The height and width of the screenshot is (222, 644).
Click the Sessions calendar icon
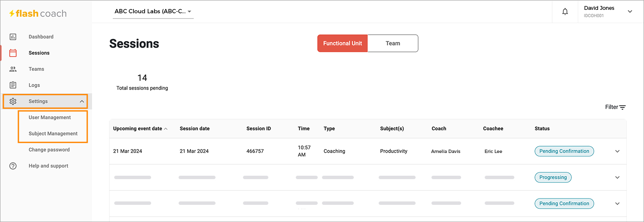tap(13, 53)
